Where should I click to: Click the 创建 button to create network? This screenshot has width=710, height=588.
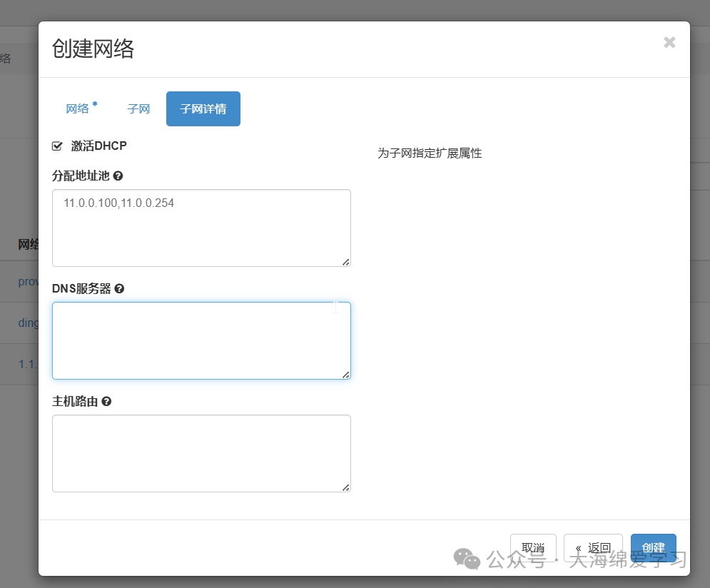(x=653, y=547)
